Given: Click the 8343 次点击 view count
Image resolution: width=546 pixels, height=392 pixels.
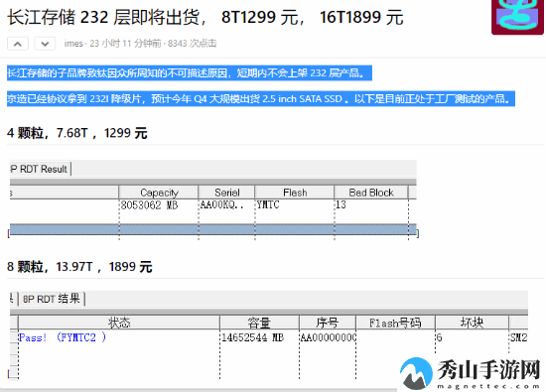Looking at the screenshot, I should click(193, 44).
